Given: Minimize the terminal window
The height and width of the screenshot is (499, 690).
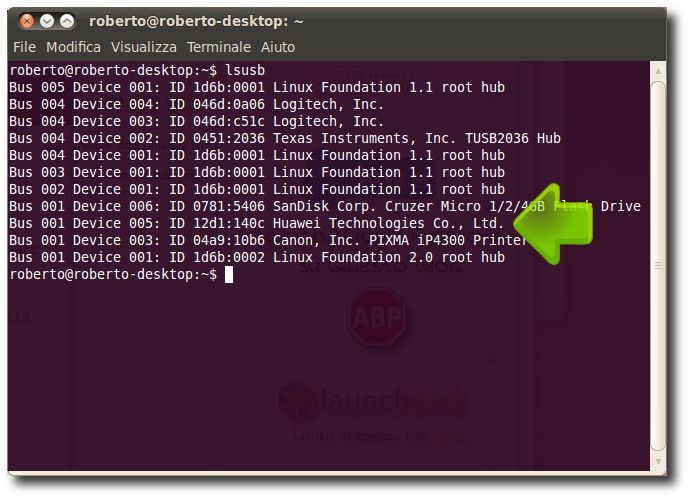Looking at the screenshot, I should click(x=47, y=21).
